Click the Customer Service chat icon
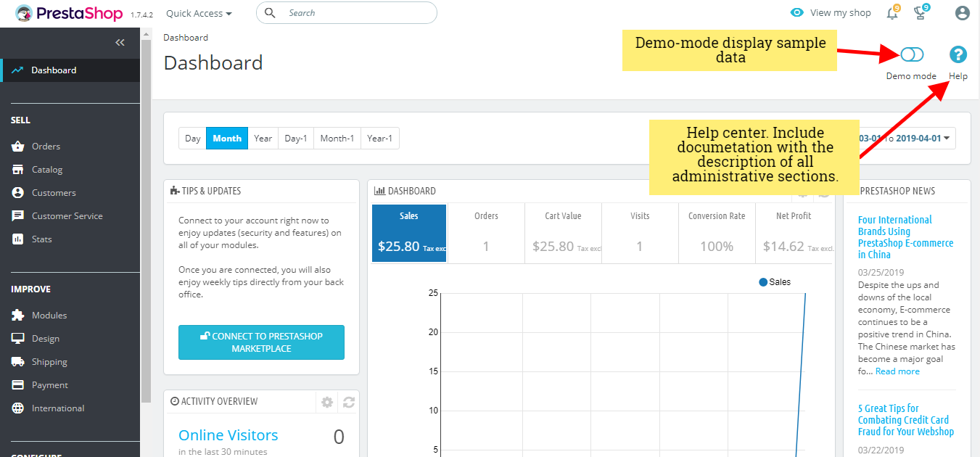Viewport: 980px width, 457px height. [18, 216]
